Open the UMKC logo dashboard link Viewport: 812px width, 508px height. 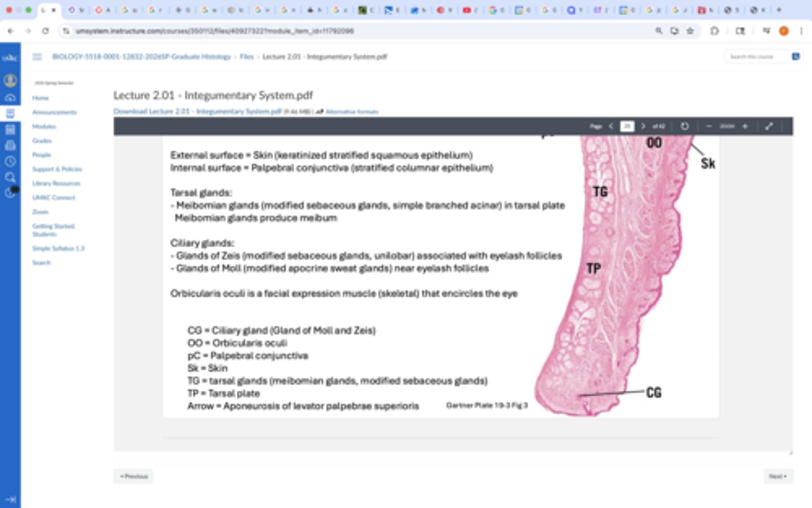(10, 58)
